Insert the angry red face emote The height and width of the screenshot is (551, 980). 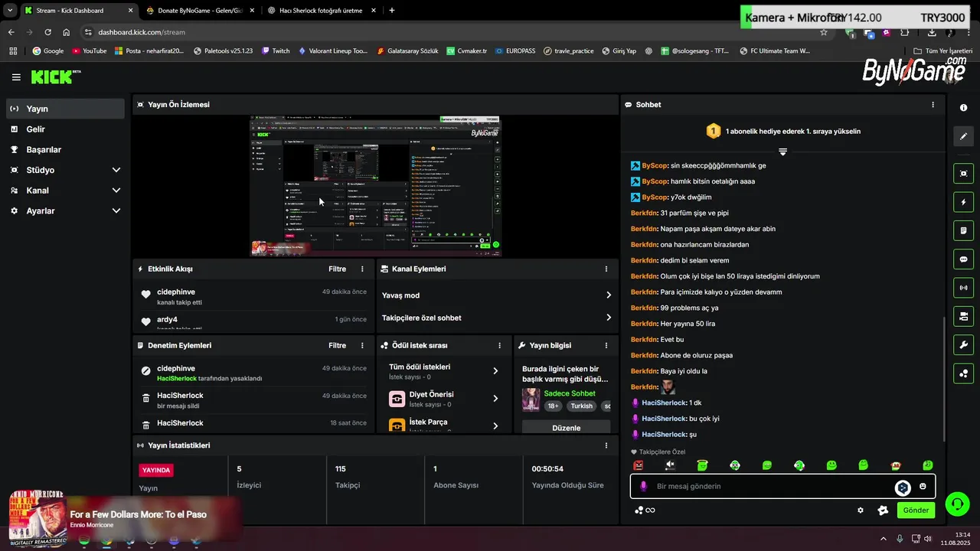point(638,465)
